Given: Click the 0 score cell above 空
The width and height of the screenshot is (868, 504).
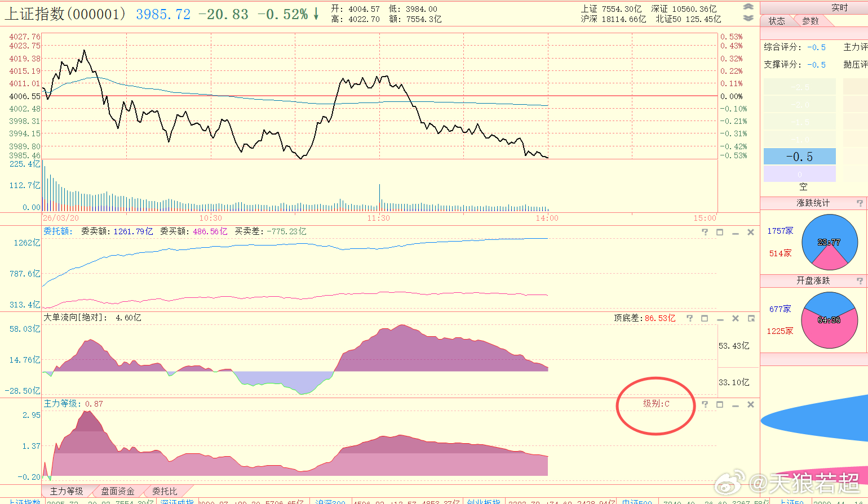Looking at the screenshot, I should pyautogui.click(x=799, y=174).
